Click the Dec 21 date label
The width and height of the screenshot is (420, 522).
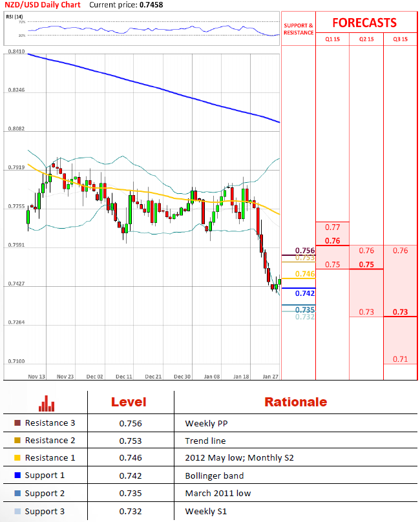[153, 377]
